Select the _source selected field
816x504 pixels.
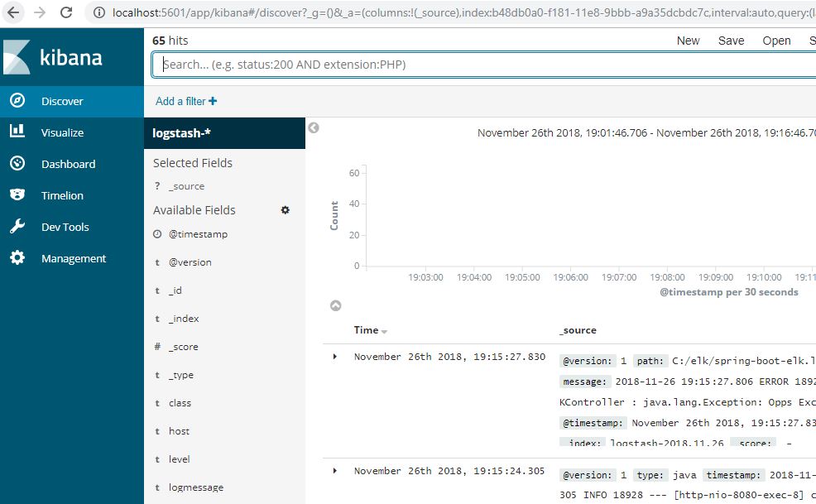186,186
